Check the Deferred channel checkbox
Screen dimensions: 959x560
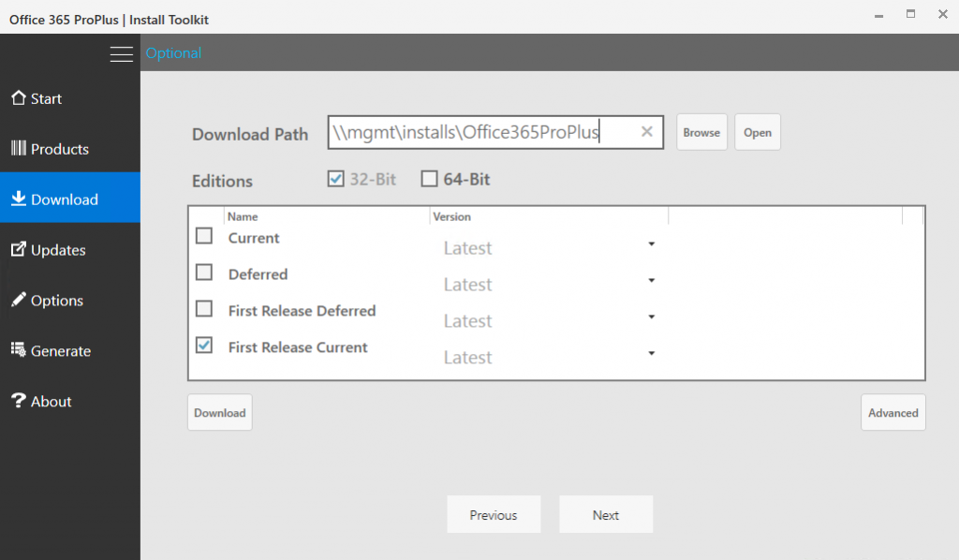point(203,272)
